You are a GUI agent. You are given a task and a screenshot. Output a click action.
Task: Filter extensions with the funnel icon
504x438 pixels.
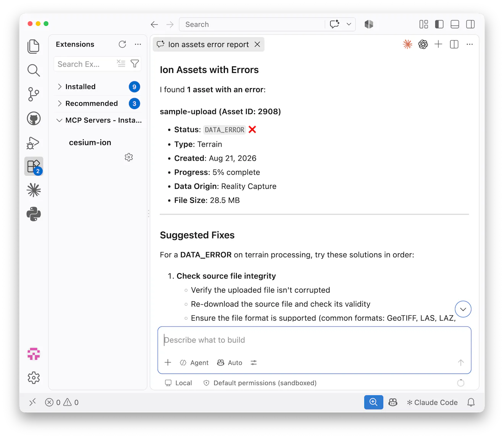click(135, 64)
